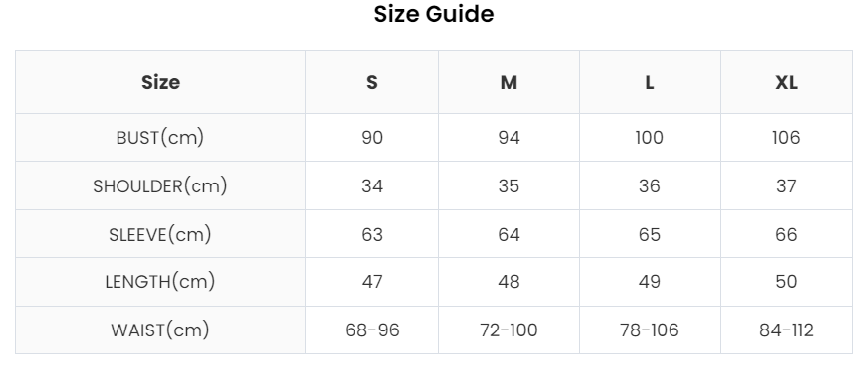Screen dimensions: 868x367
Task: Click the sleeve value 64 cell
Action: click(509, 234)
